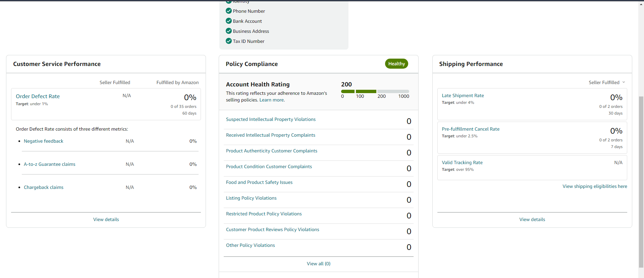Click the Shipping Performance heading
The image size is (644, 278).
click(471, 64)
